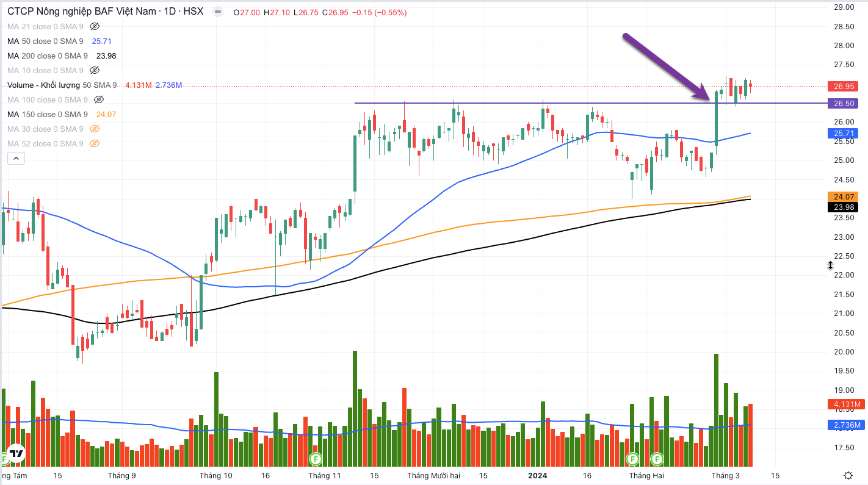This screenshot has width=868, height=485.
Task: Select the grayed MA 10 close label
Action: point(46,70)
